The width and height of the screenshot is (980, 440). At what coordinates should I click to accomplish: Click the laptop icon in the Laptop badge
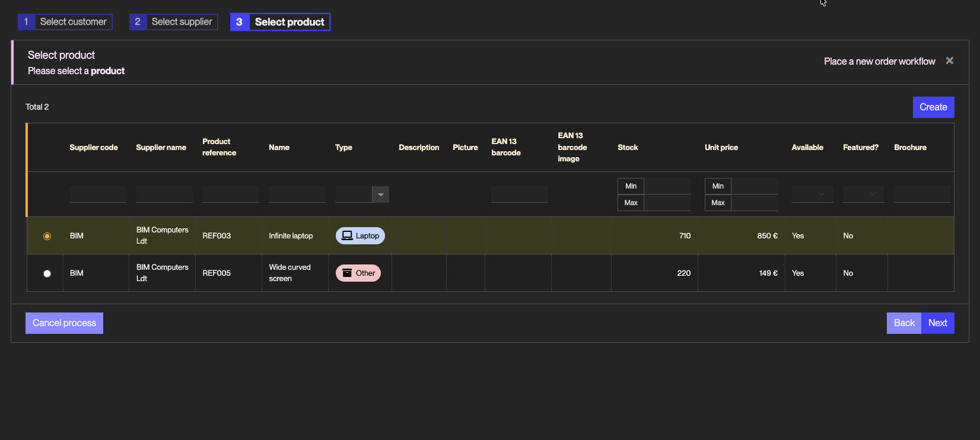347,235
